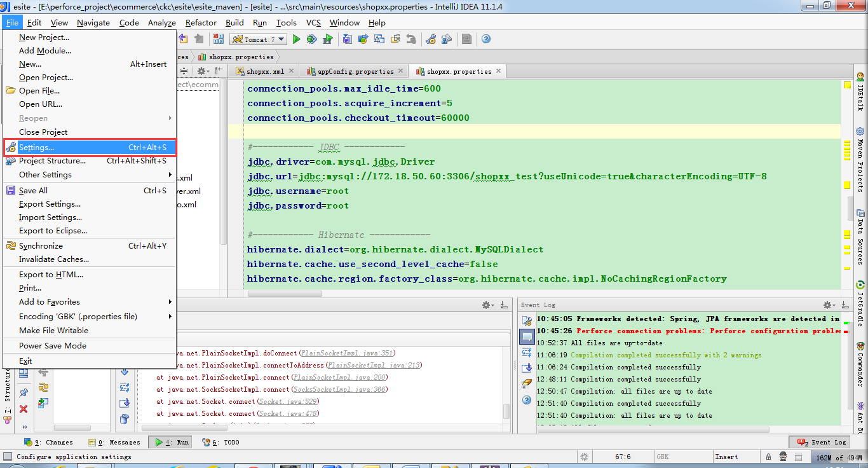Select Export to Eclipse... menu entry
868x468 pixels.
pos(90,231)
